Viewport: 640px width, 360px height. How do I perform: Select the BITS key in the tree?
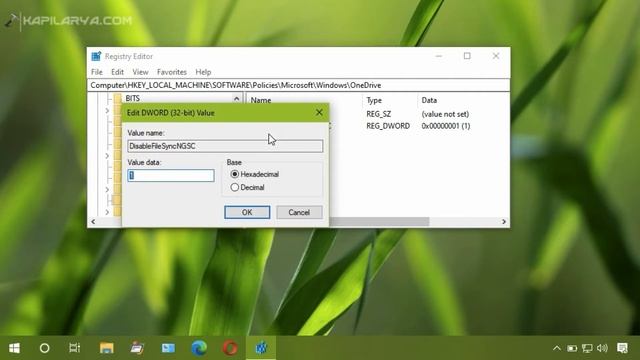pyautogui.click(x=133, y=98)
